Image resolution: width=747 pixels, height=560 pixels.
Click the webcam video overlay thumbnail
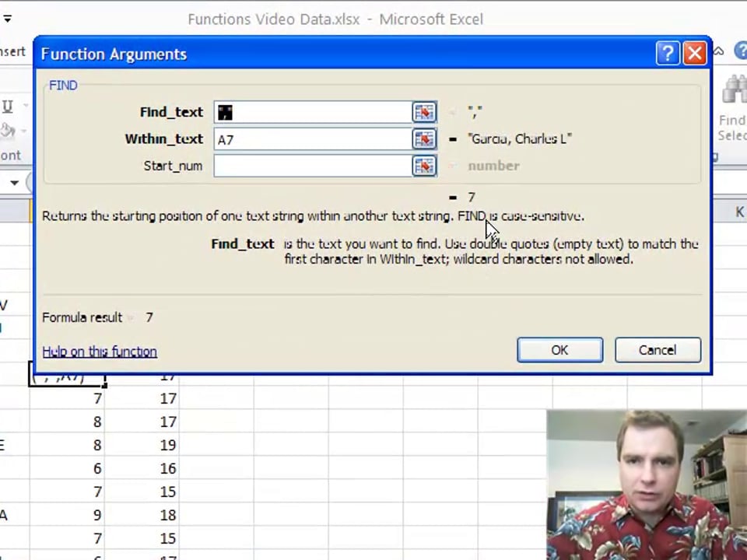pyautogui.click(x=647, y=485)
